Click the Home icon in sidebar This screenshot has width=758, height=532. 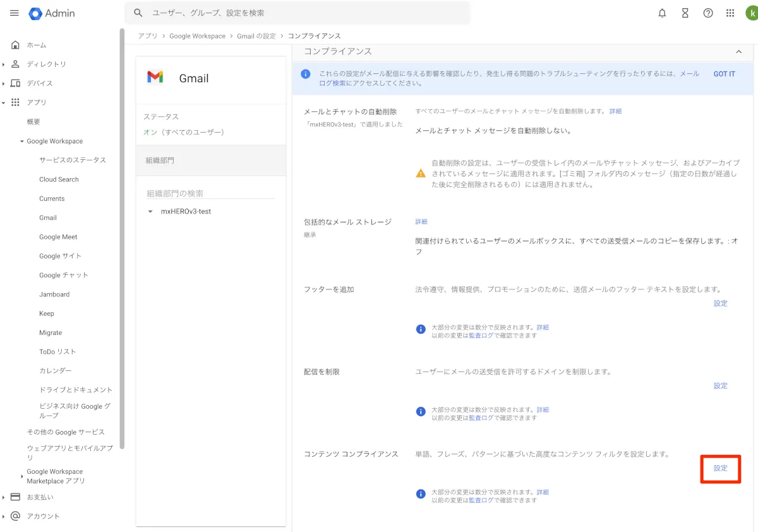(x=16, y=45)
